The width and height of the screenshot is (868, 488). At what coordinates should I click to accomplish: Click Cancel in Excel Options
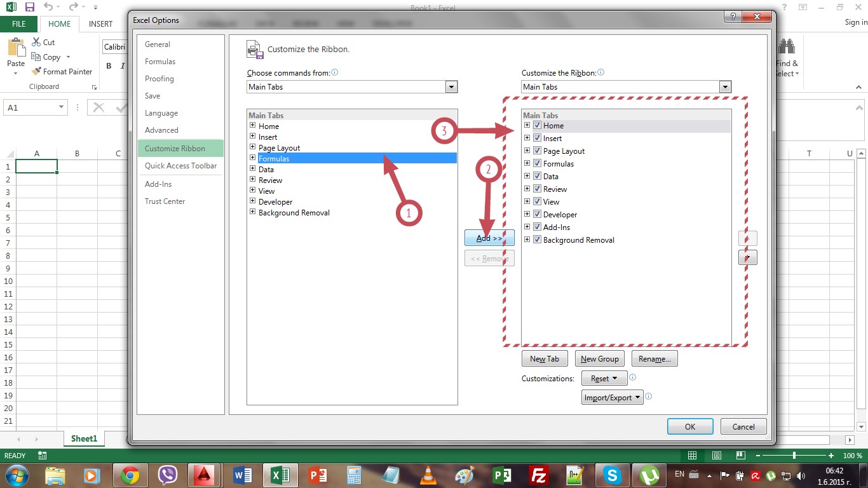tap(743, 427)
